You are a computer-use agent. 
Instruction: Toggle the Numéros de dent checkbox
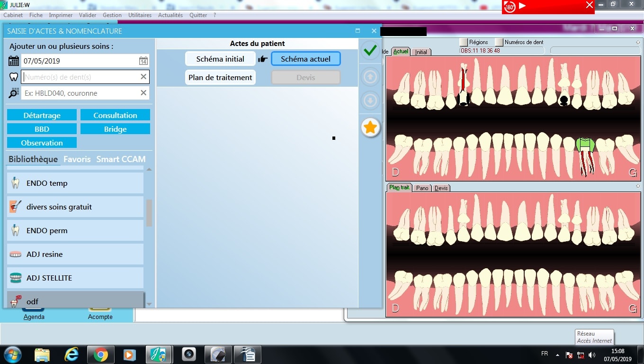point(499,42)
